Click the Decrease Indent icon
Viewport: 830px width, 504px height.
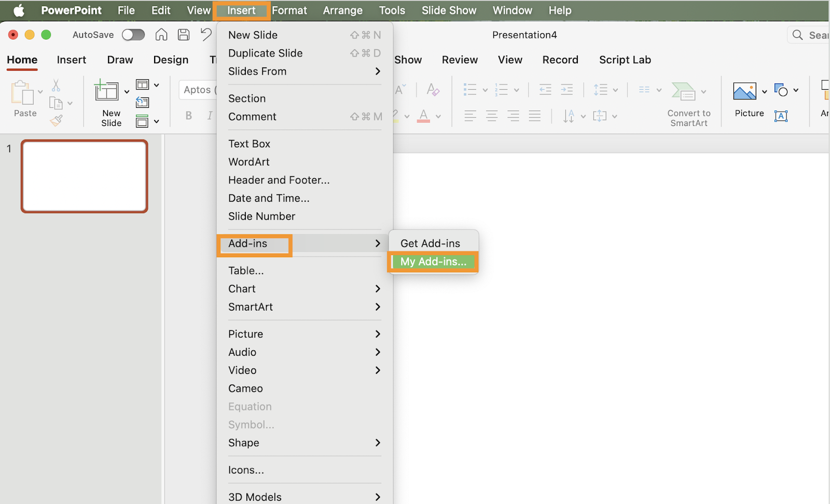coord(545,90)
